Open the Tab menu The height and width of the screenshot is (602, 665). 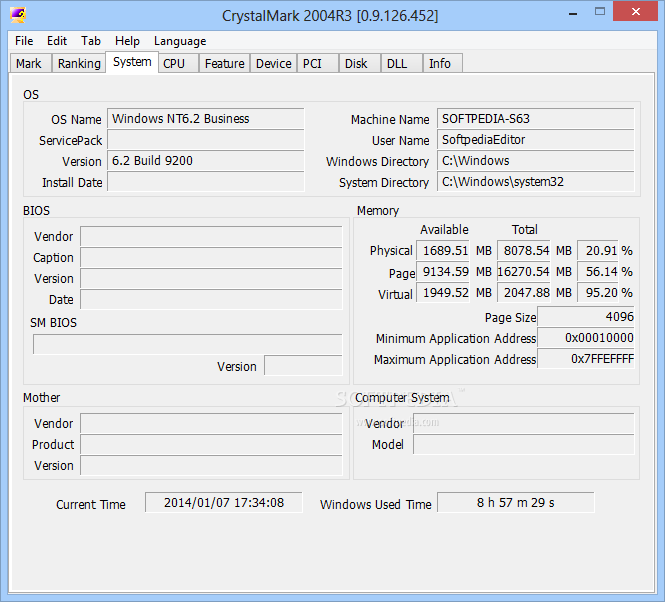coord(91,41)
